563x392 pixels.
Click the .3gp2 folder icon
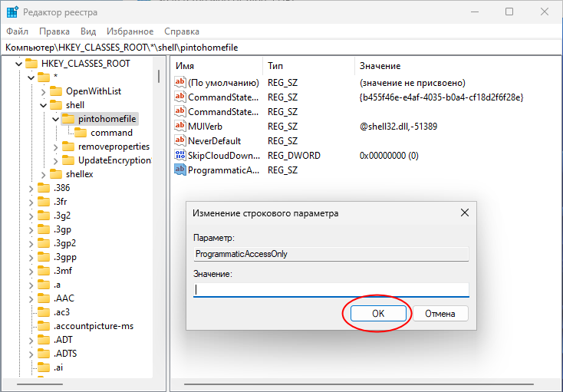coord(44,243)
